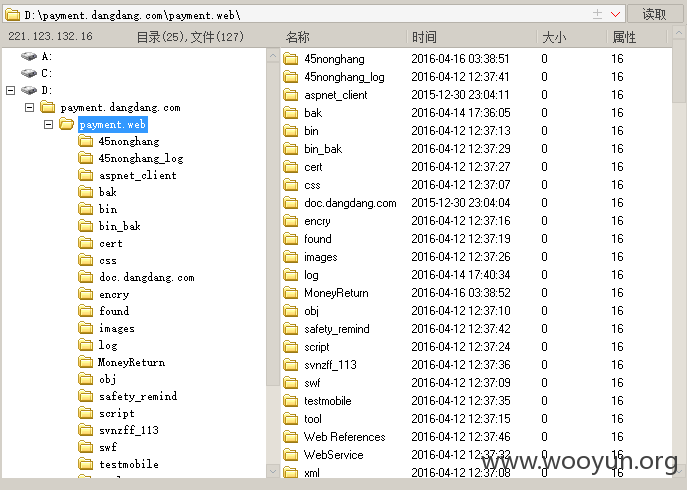Click encry folder icon in file list
This screenshot has width=687, height=490.
pos(290,221)
